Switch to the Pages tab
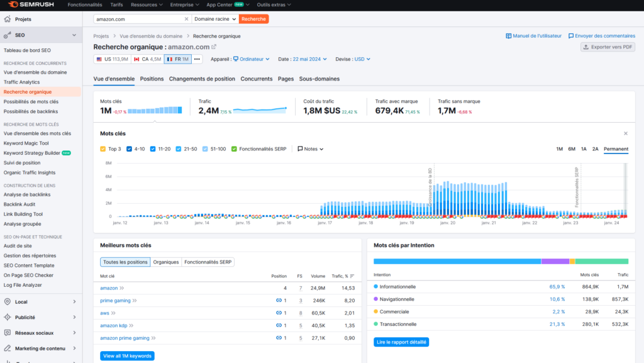Image resolution: width=644 pixels, height=363 pixels. pyautogui.click(x=286, y=79)
